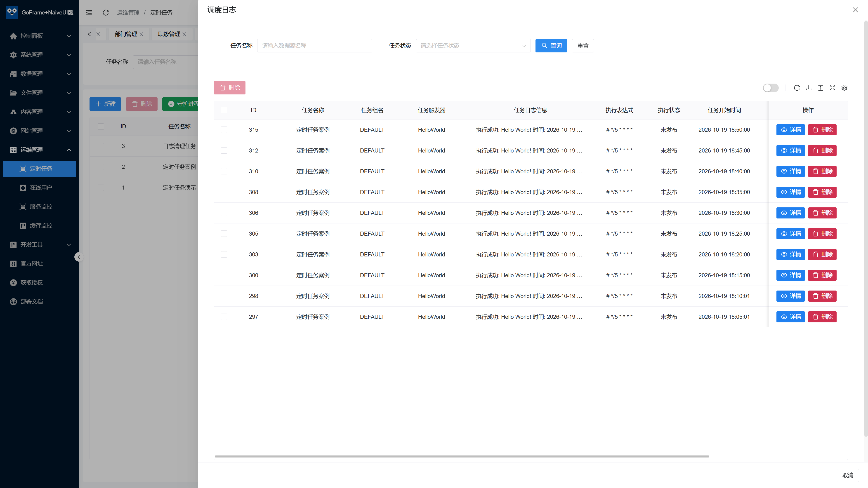
Task: Open 部署文档 in the sidebar
Action: point(39,301)
